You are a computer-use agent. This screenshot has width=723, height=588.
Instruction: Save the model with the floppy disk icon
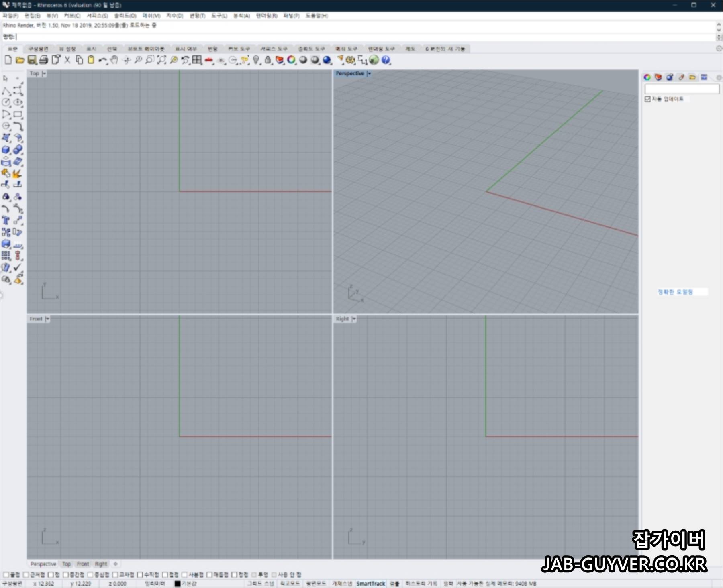coord(32,60)
